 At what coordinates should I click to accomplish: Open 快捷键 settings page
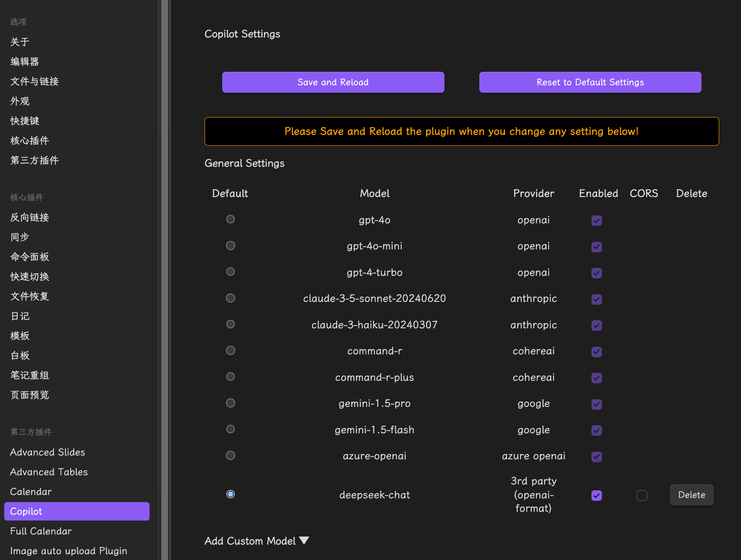click(24, 121)
